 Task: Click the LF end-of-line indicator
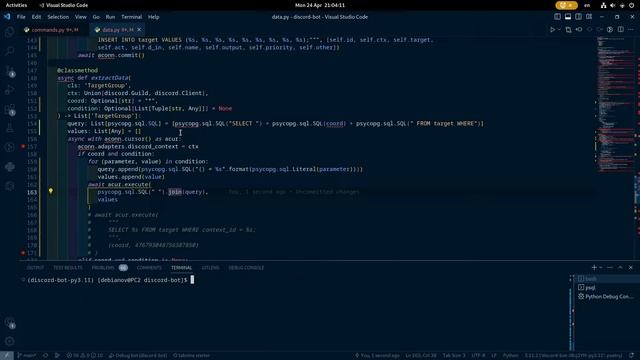(494, 356)
